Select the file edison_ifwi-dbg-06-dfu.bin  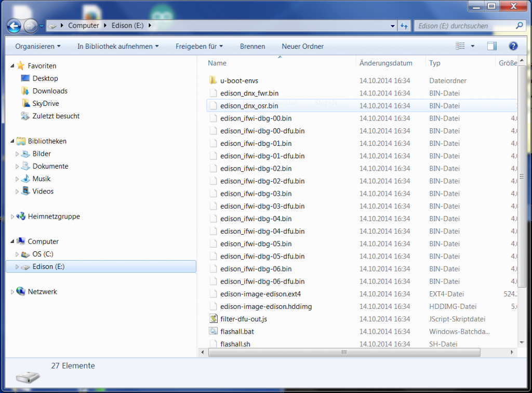tap(262, 281)
